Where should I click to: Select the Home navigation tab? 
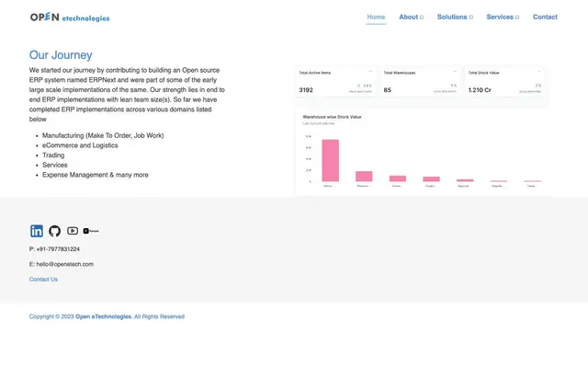point(376,17)
